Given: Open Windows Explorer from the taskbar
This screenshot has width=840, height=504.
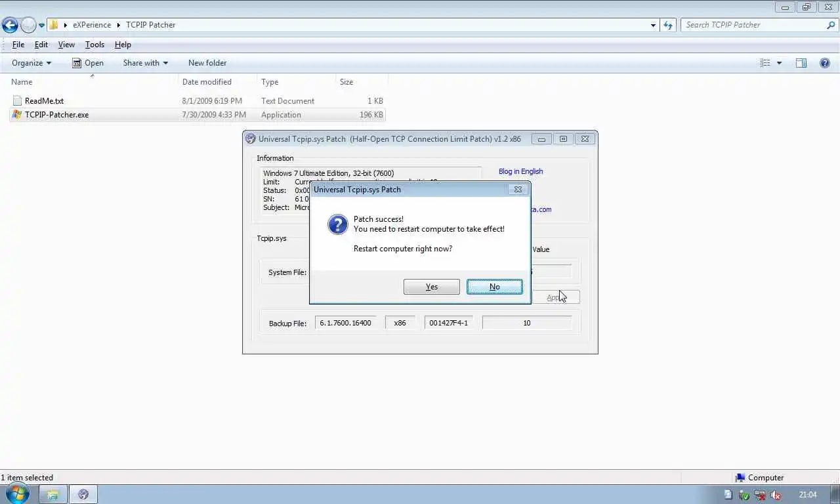Looking at the screenshot, I should pyautogui.click(x=52, y=495).
